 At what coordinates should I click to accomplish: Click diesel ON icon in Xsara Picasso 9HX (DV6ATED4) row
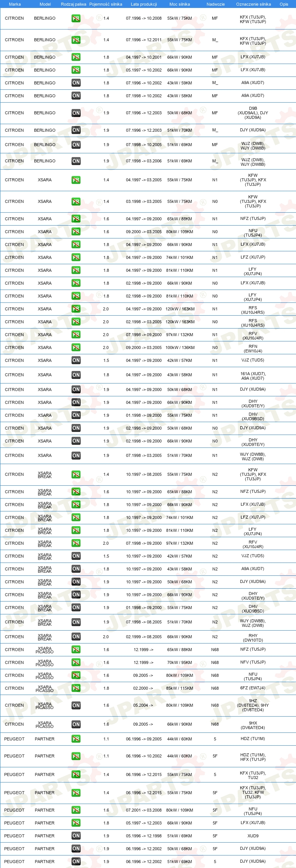coord(76,725)
